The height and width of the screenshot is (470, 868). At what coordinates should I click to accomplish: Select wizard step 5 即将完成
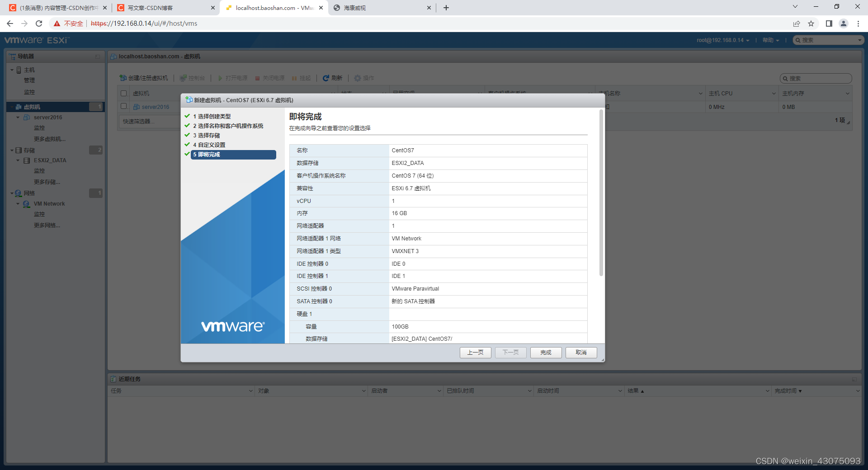(x=233, y=155)
